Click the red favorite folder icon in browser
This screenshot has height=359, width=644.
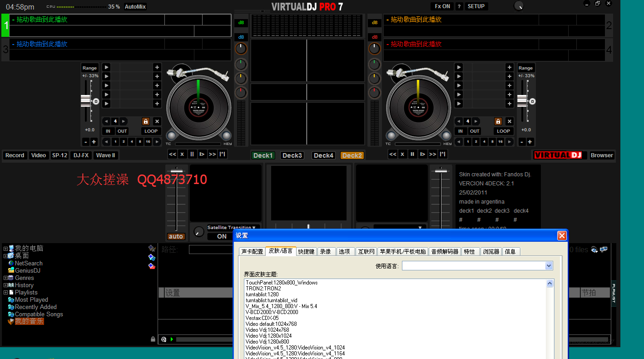coord(152,266)
